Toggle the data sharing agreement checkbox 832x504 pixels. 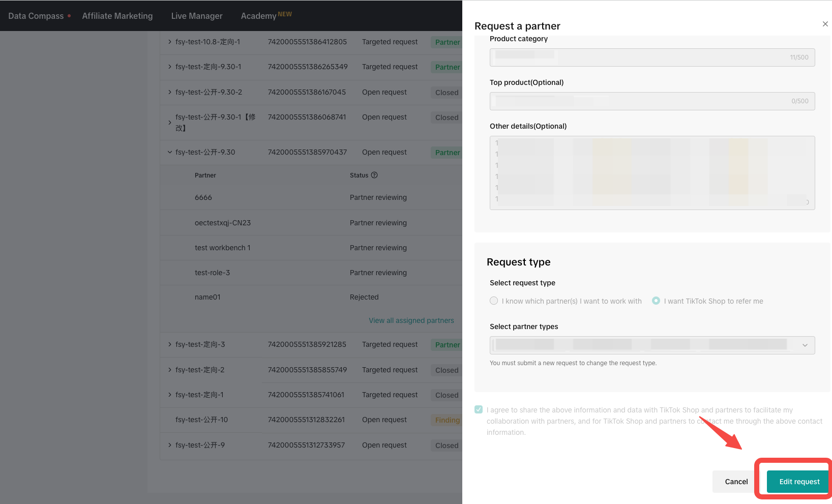point(479,410)
